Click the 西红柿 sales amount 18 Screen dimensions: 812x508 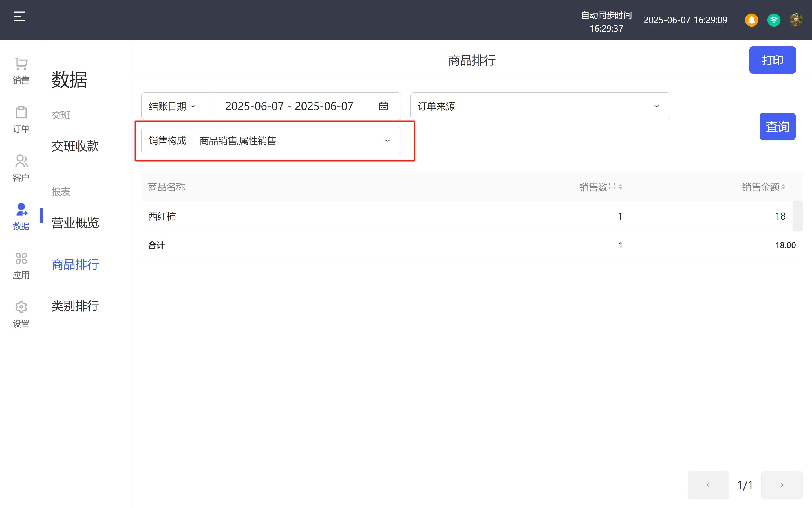780,216
